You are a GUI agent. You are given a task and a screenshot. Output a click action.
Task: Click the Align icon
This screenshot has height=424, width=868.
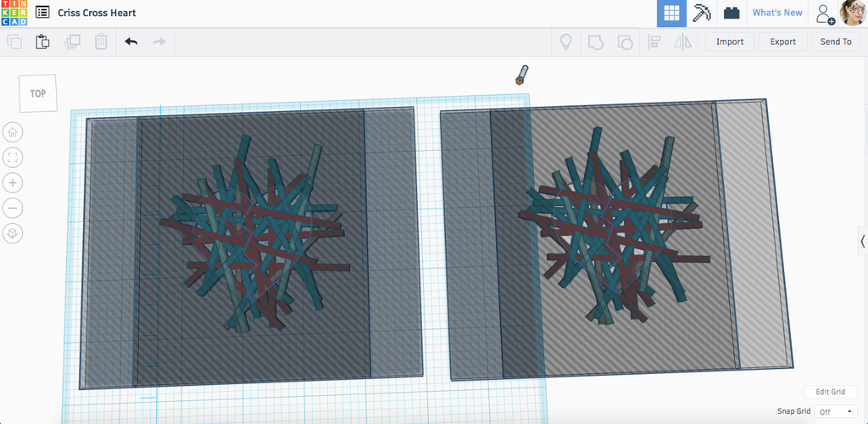click(654, 42)
